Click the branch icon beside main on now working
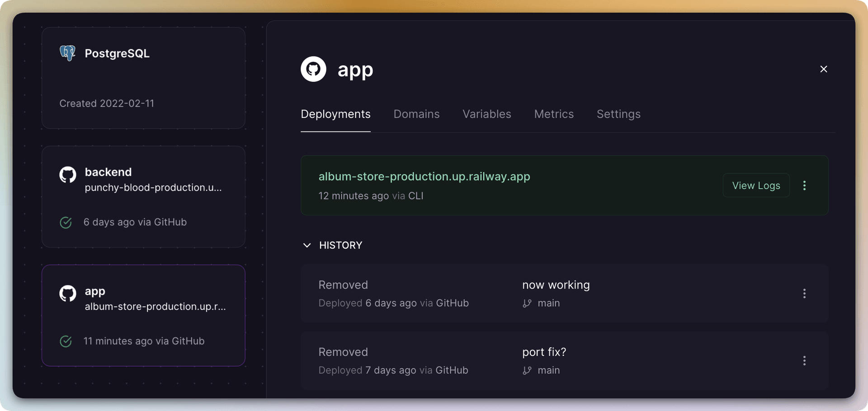The width and height of the screenshot is (868, 411). click(x=527, y=304)
